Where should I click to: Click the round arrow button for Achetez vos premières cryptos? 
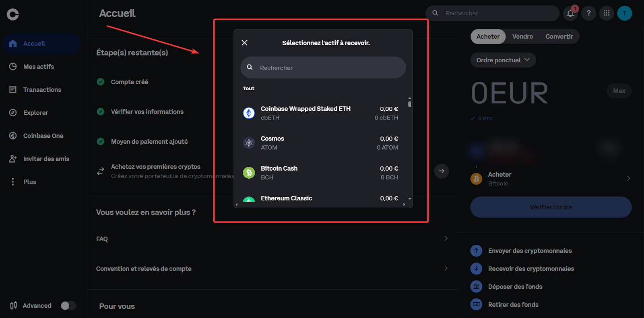coord(442,171)
